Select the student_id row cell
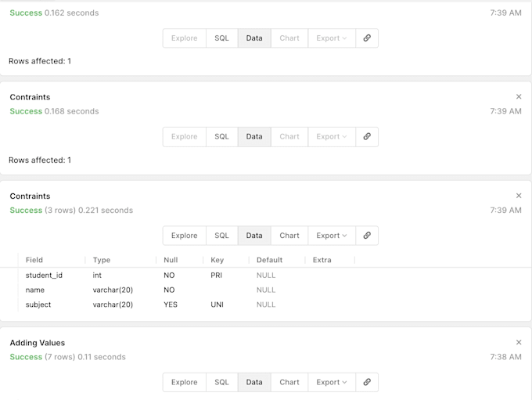 tap(44, 276)
